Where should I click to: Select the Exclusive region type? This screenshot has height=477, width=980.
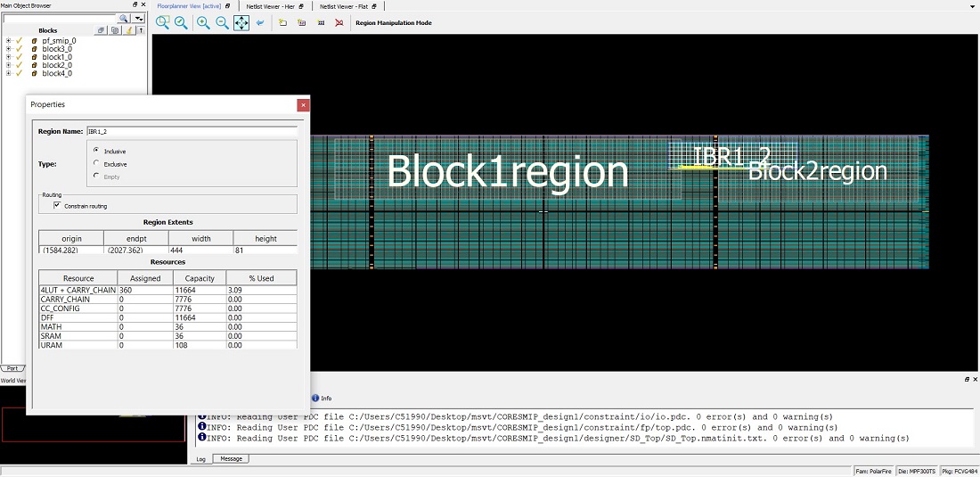96,163
